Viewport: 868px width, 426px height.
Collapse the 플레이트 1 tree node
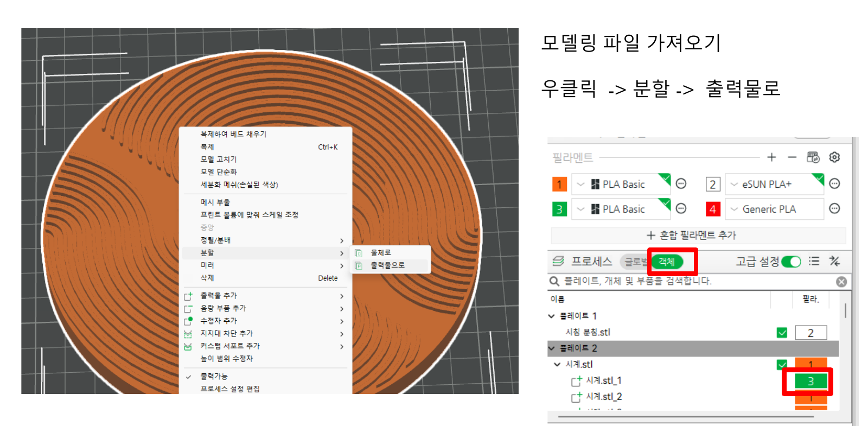coord(552,316)
